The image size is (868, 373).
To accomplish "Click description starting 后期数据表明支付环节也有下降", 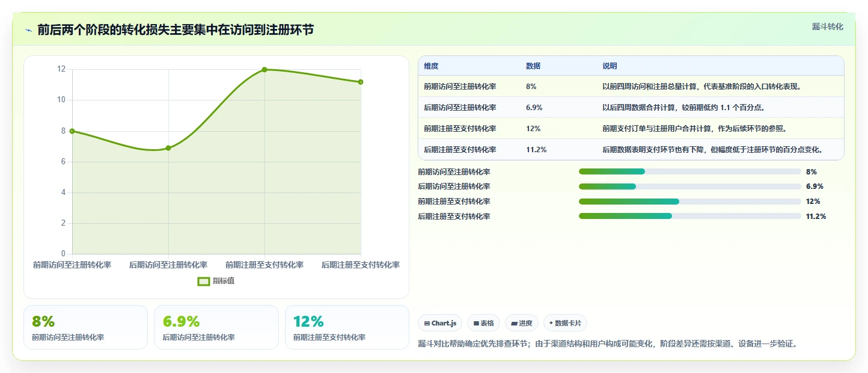I will click(712, 150).
